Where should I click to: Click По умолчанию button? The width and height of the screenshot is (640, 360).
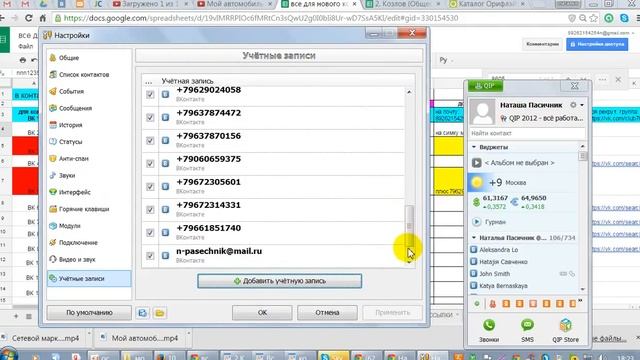pyautogui.click(x=89, y=313)
